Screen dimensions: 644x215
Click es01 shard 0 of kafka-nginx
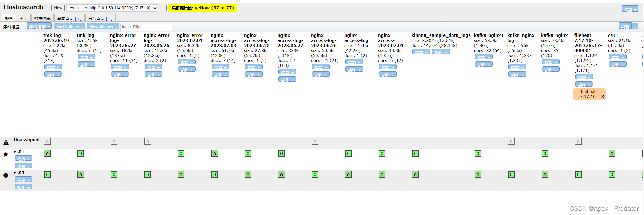point(545,153)
